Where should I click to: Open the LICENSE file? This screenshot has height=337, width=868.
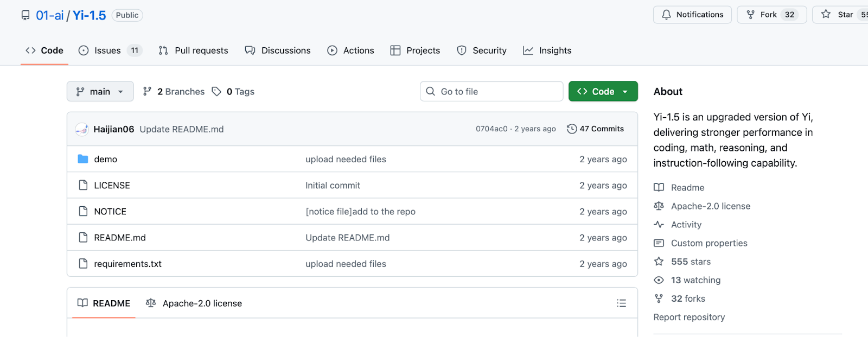coord(112,185)
